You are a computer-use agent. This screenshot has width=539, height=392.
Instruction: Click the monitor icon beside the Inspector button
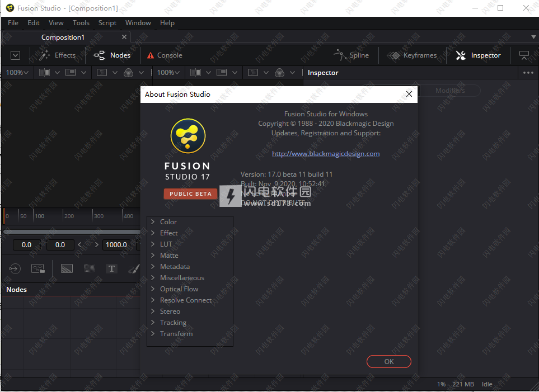pos(524,55)
